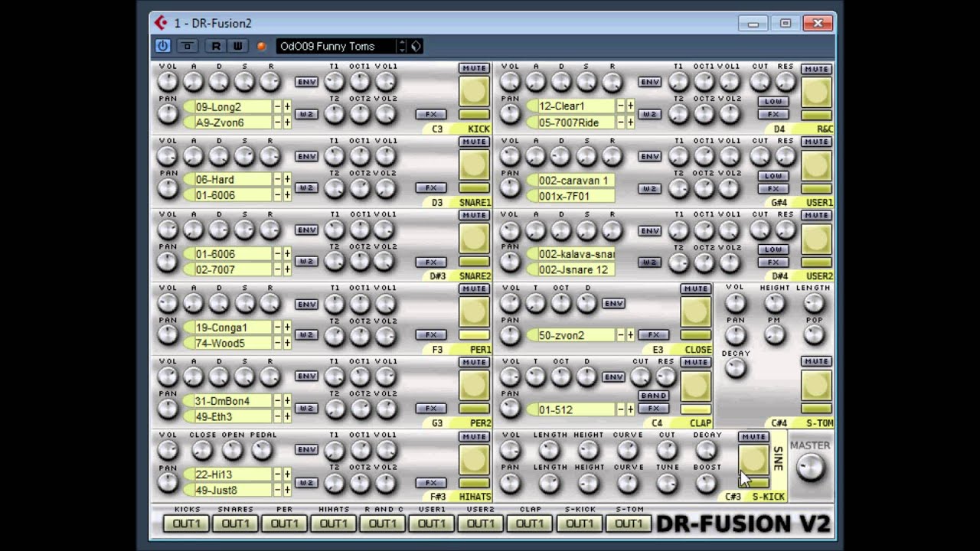Image resolution: width=980 pixels, height=551 pixels.
Task: Click preset up/down arrows next to preset name
Action: pyautogui.click(x=402, y=46)
